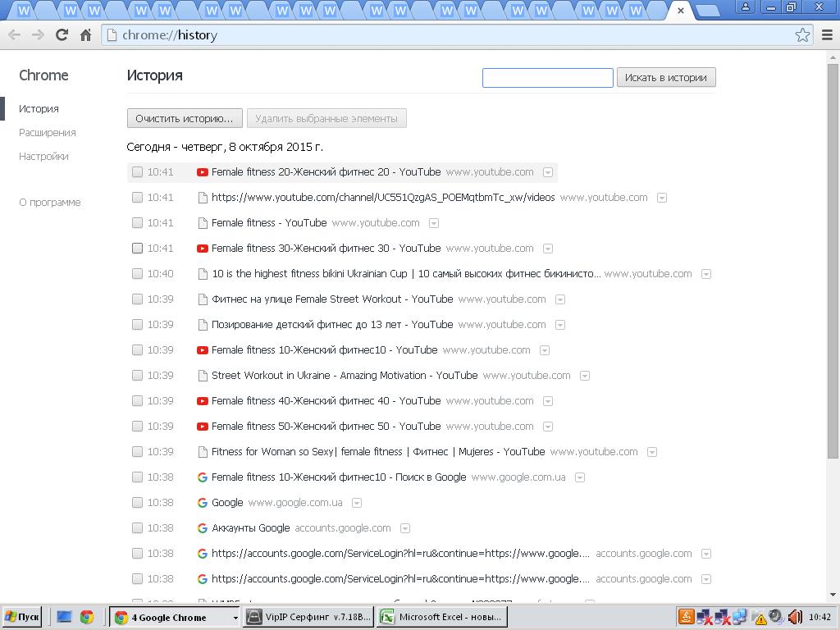Open dropdown arrow for Fitness for Woman so Sexy entry
The width and height of the screenshot is (840, 630).
click(x=652, y=452)
